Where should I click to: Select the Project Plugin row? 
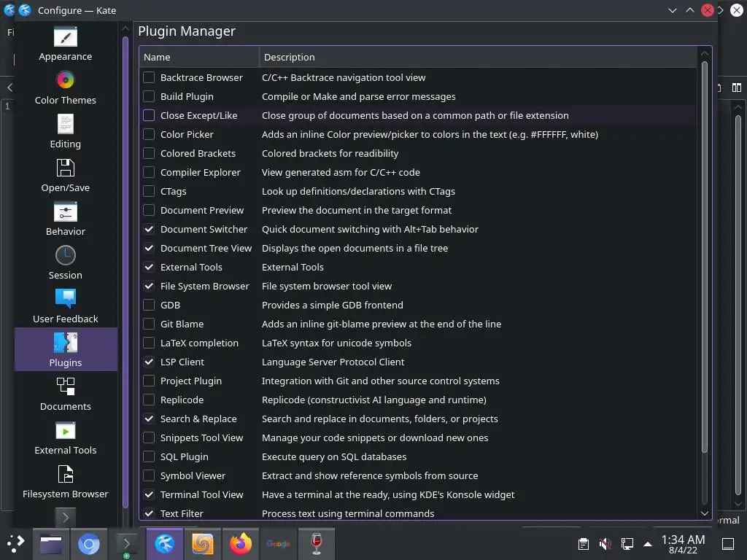point(418,381)
